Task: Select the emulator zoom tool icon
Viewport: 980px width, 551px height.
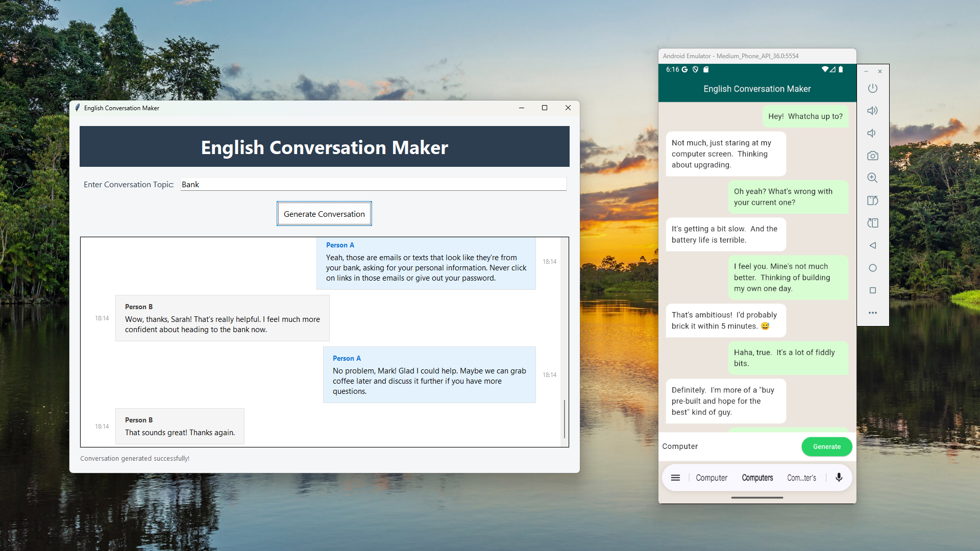Action: coord(873,178)
